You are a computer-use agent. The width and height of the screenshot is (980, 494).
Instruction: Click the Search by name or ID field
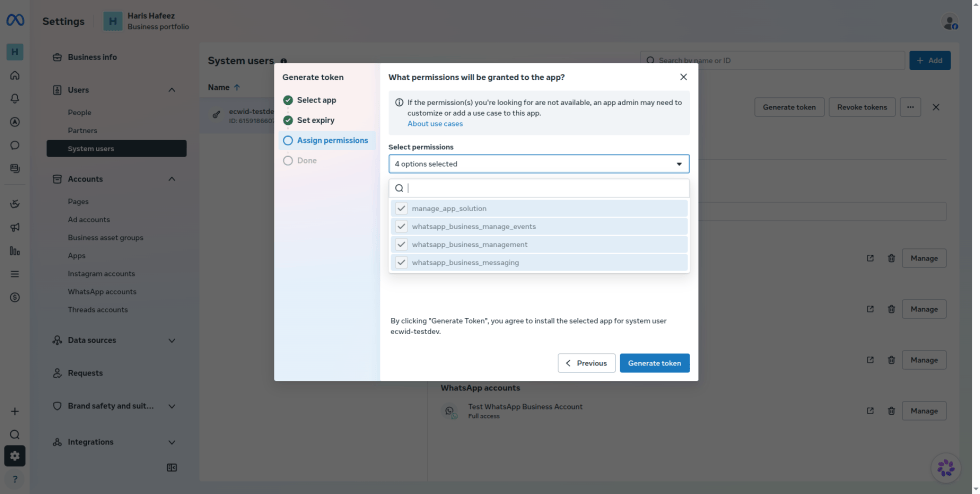[x=772, y=61]
